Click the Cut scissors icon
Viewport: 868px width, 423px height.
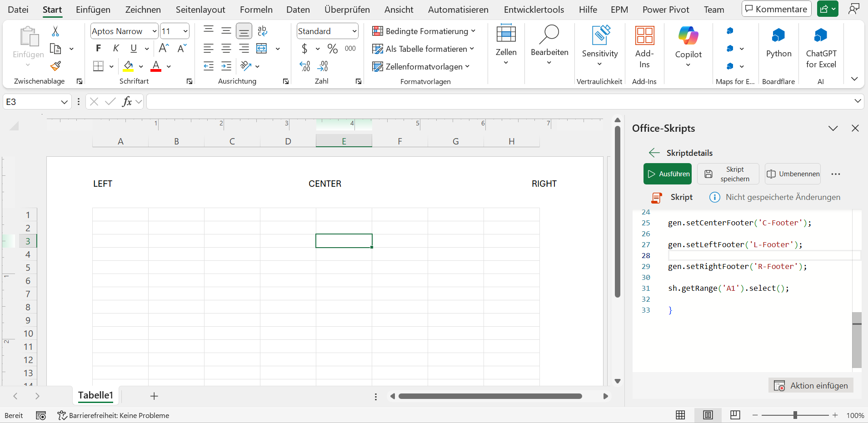[55, 31]
